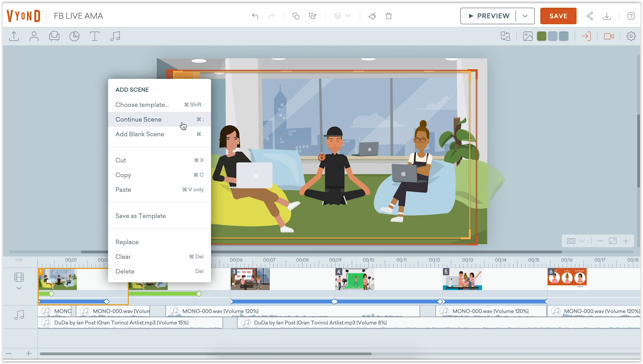The width and height of the screenshot is (643, 364).
Task: Choose Continue Scene from context menu
Action: click(138, 119)
